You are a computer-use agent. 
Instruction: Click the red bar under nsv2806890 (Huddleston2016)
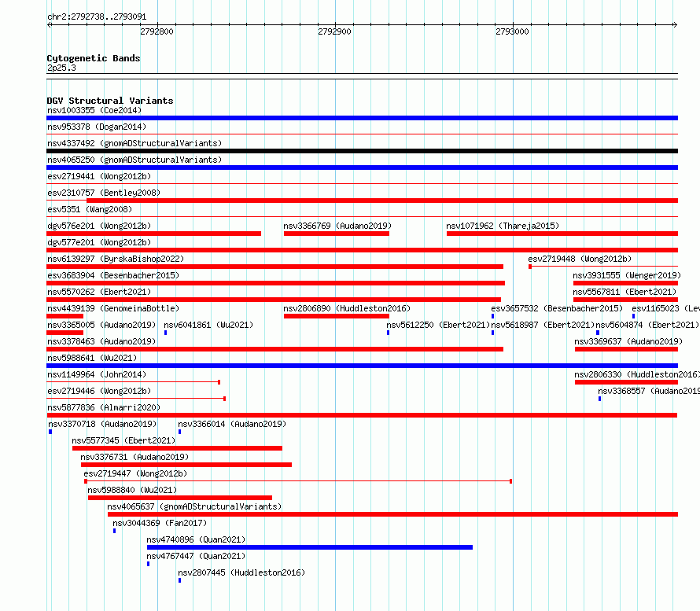(336, 316)
